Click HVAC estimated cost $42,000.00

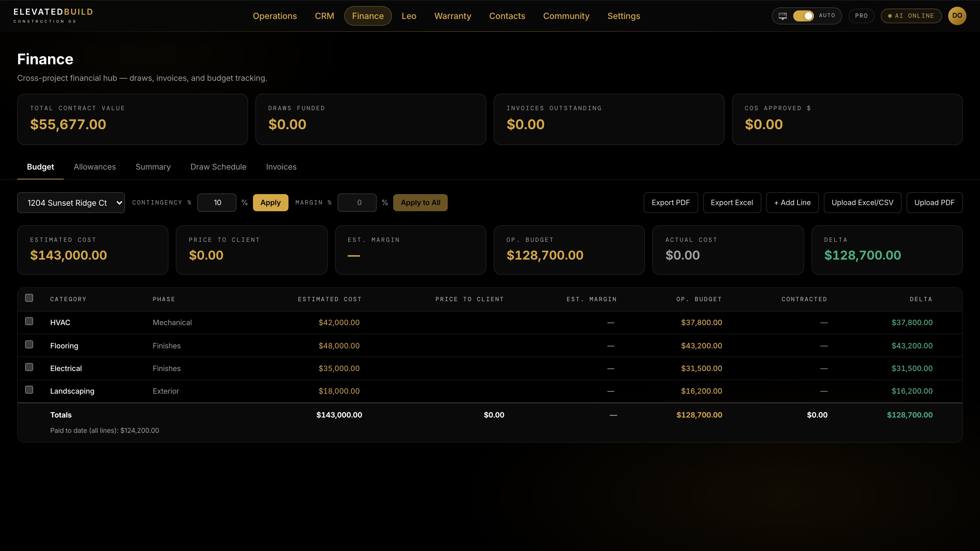[339, 322]
